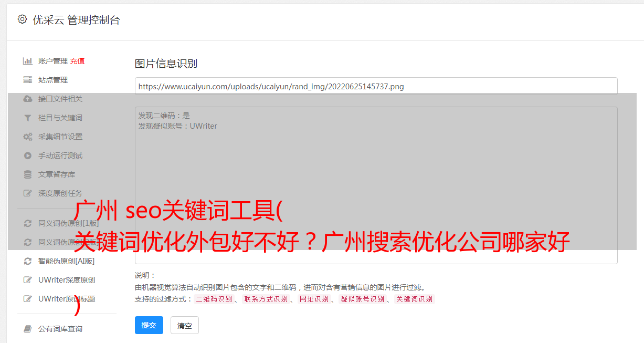
Task: Click inside the recognition result text area
Action: (x=376, y=185)
